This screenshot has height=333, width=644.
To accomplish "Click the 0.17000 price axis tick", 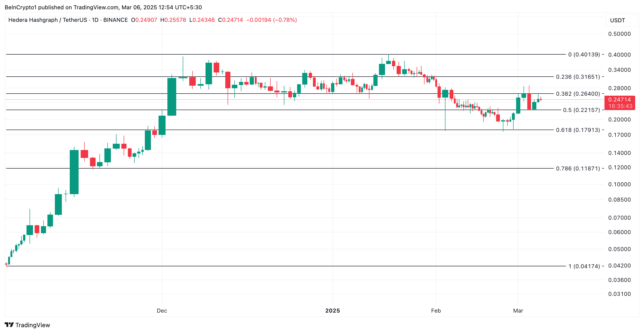I will point(619,135).
